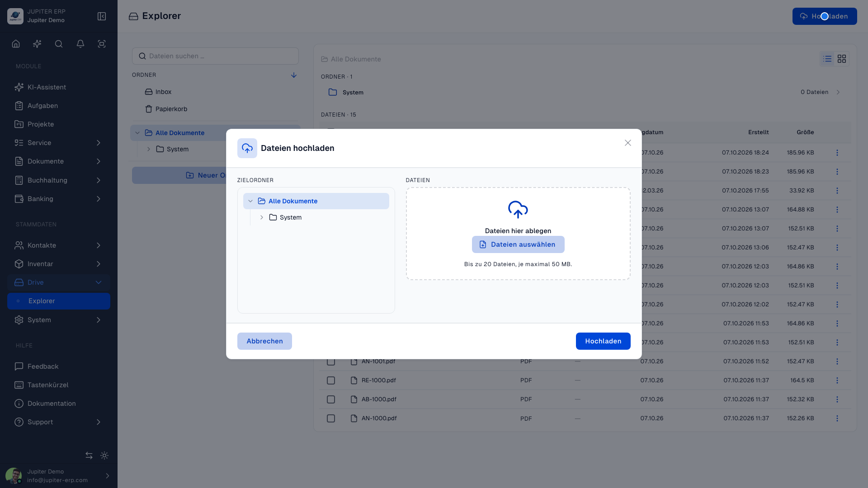
Task: Open row menu for AB-1000.pdf
Action: pos(837,399)
